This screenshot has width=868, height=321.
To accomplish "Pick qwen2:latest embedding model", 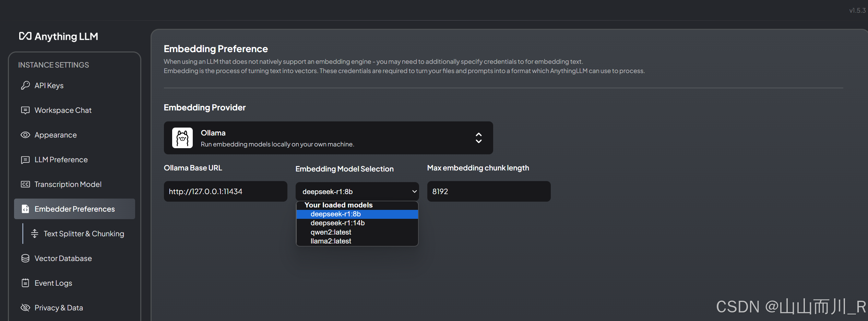I will pyautogui.click(x=357, y=232).
